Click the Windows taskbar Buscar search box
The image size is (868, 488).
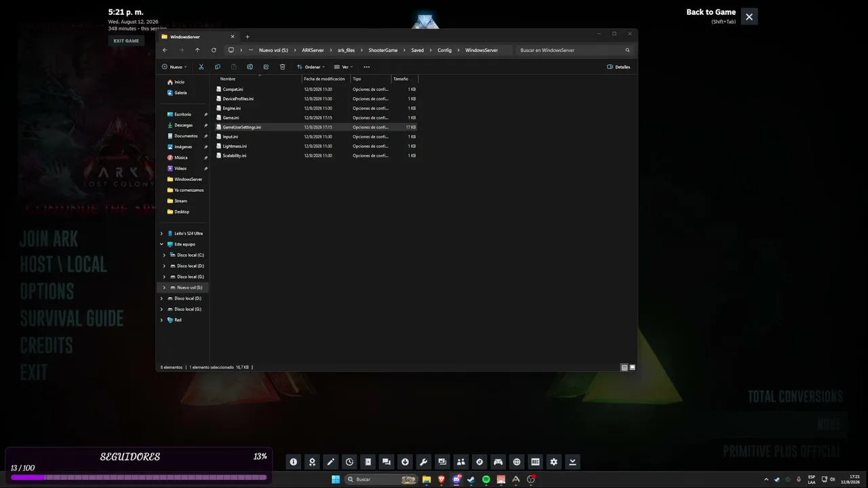coord(382,479)
